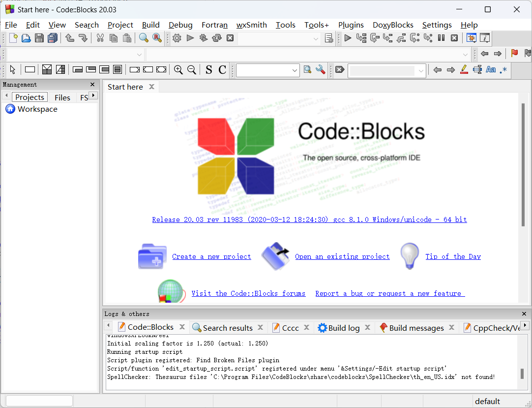Click the Save all files icon
This screenshot has height=408, width=532.
pyautogui.click(x=53, y=38)
